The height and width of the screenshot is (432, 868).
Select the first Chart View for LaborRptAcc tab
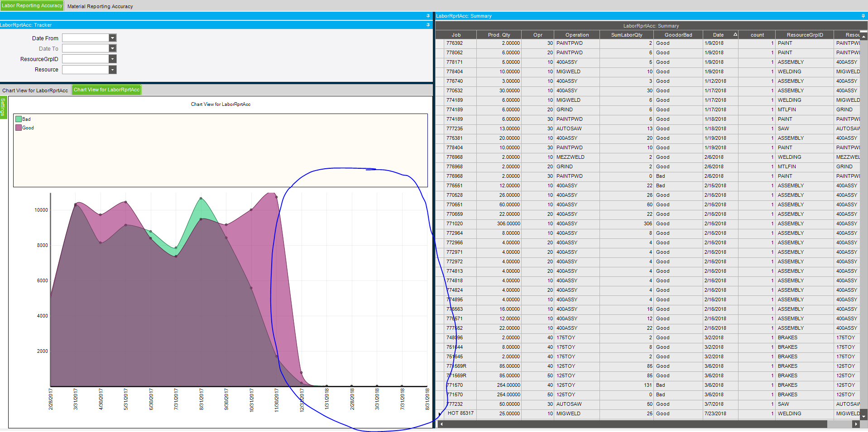pyautogui.click(x=35, y=90)
